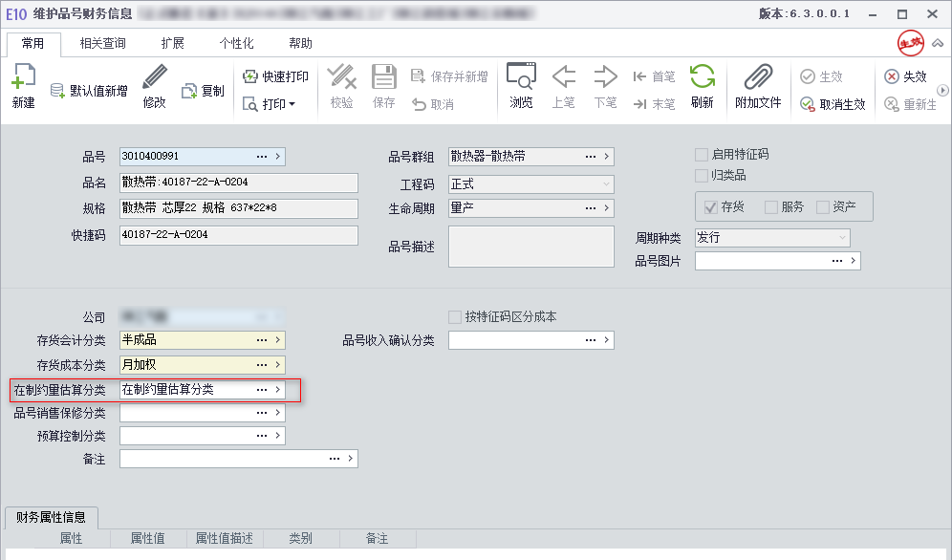Go to next record with 下笔
952x560 pixels.
pyautogui.click(x=605, y=77)
